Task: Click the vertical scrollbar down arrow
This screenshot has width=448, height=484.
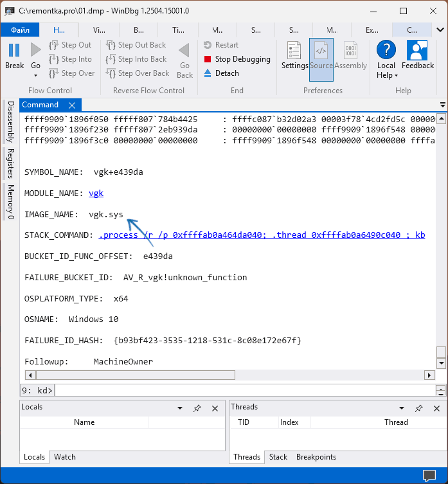Action: point(441,363)
